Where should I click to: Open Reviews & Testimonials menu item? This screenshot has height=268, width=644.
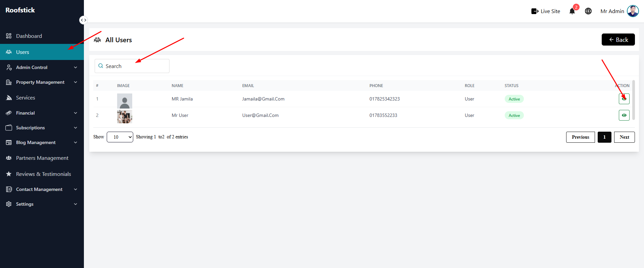[x=42, y=174]
